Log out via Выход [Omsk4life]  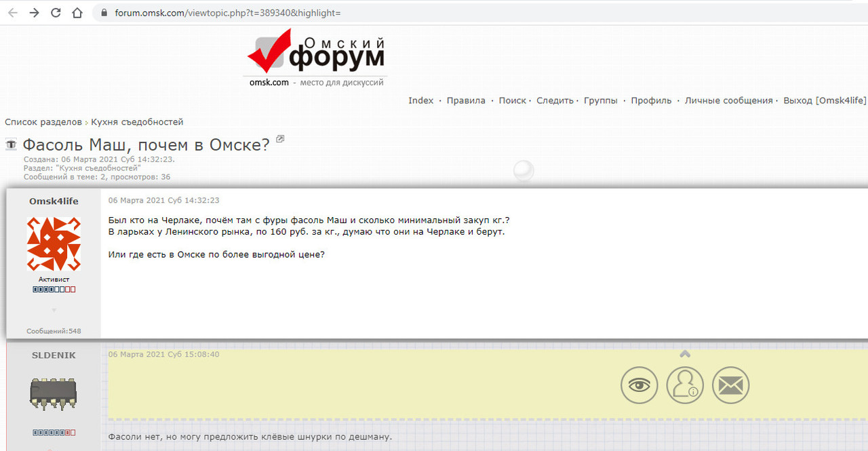click(x=825, y=100)
